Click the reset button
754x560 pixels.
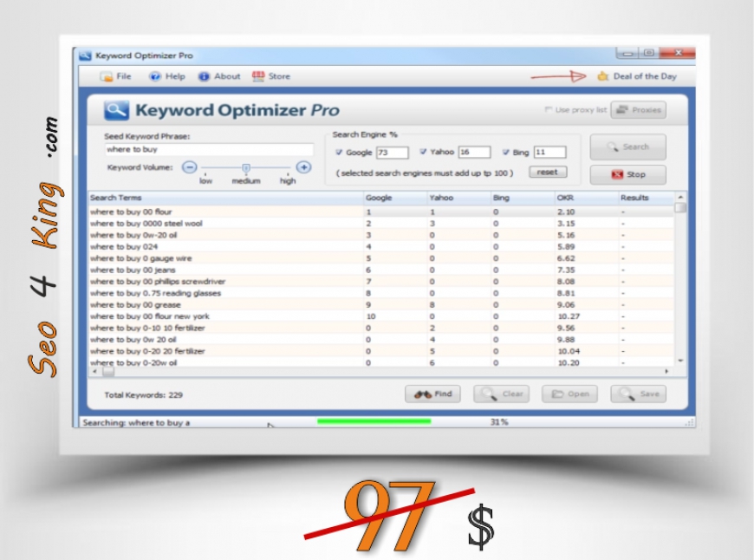click(x=548, y=173)
